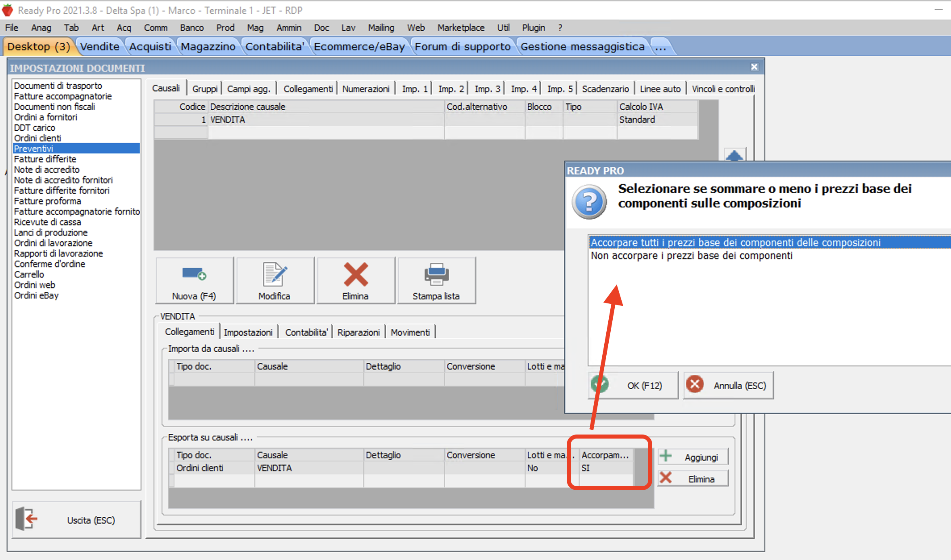
Task: Open the Ammin menu
Action: point(289,27)
